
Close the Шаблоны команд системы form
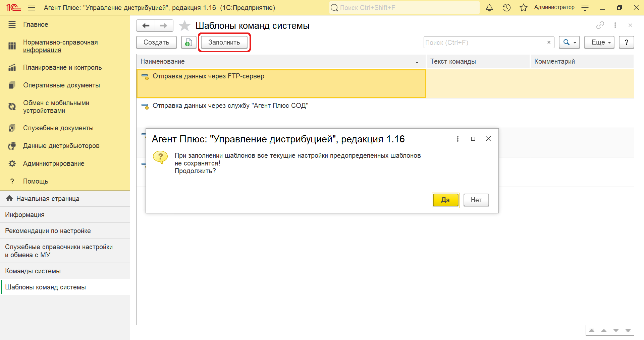(630, 25)
